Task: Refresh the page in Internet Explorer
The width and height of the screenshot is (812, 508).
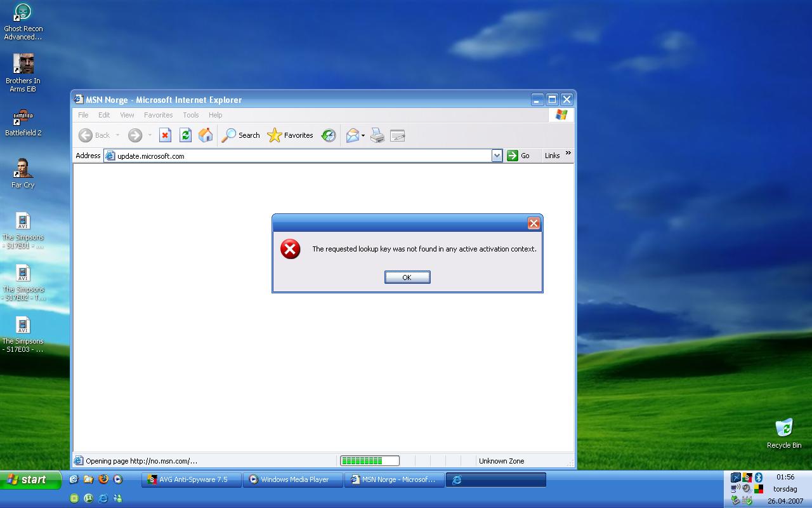Action: pyautogui.click(x=185, y=135)
